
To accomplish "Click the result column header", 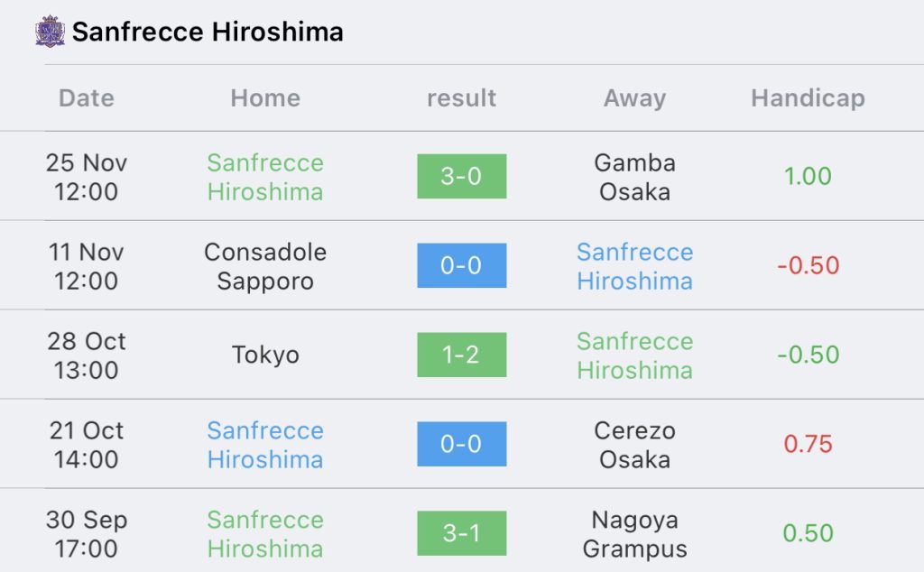I will (461, 97).
